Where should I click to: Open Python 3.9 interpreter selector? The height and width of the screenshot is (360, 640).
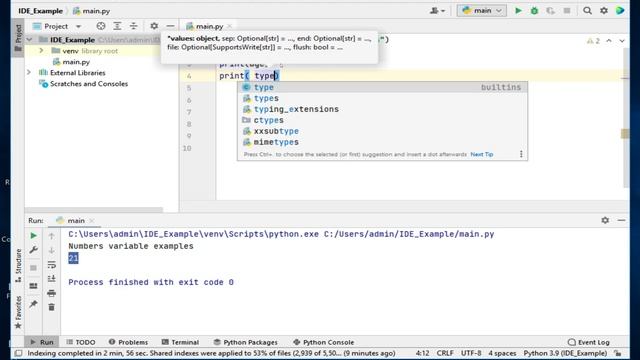coord(565,353)
